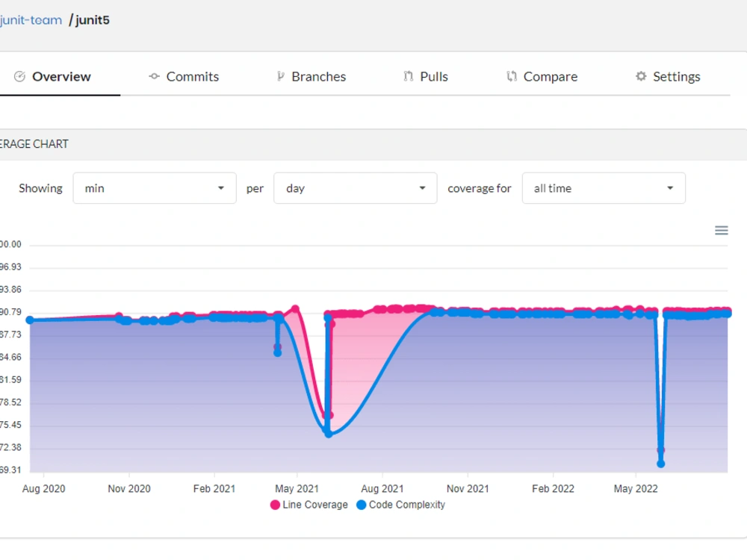Viewport: 747px width, 560px height.
Task: Click the 'Showing' label text
Action: 40,189
